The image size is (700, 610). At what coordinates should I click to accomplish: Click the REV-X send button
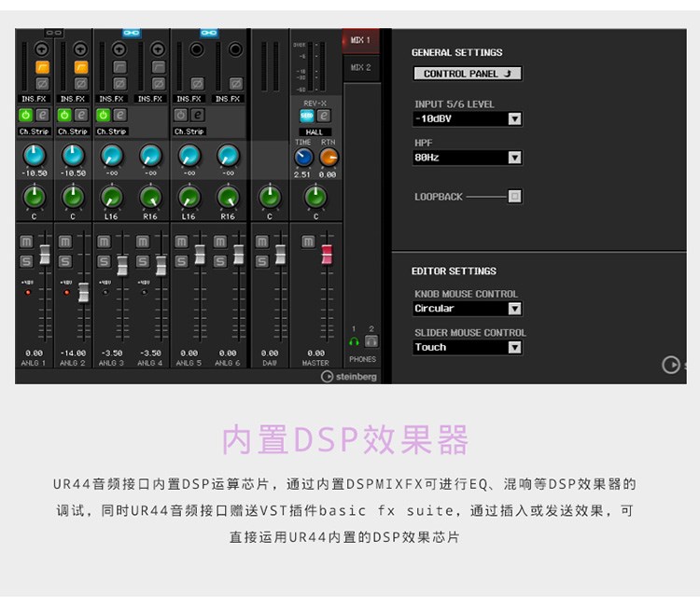coord(307,116)
